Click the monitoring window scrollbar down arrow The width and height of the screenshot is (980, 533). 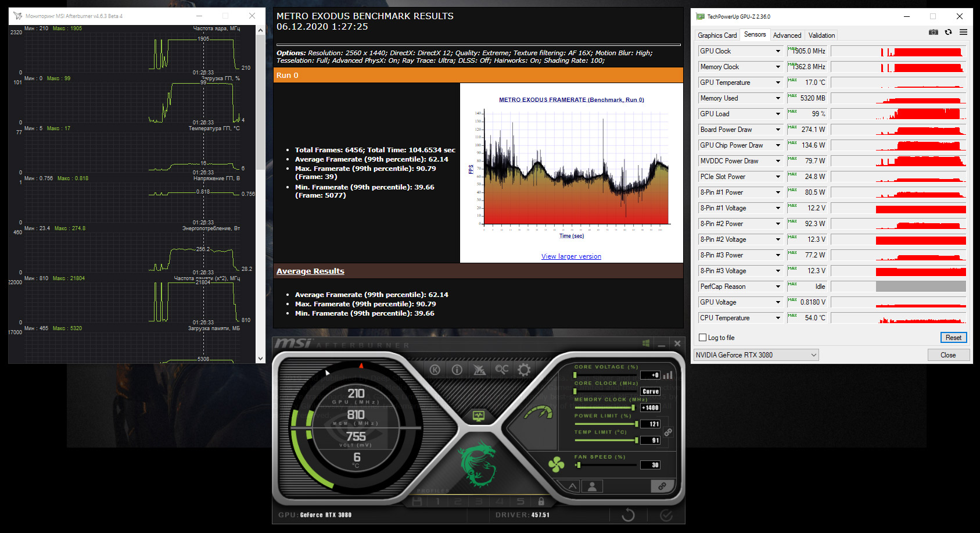(x=260, y=359)
